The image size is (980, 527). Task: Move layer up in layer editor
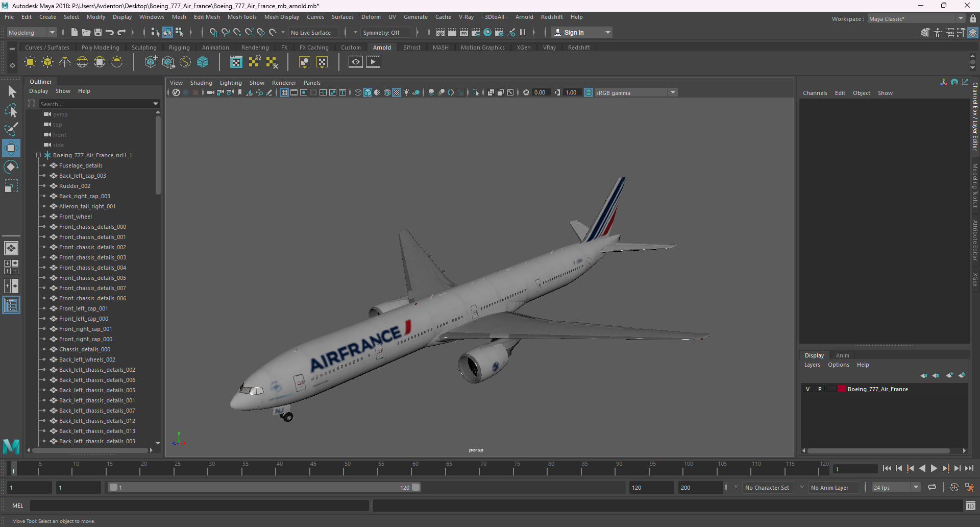point(924,375)
